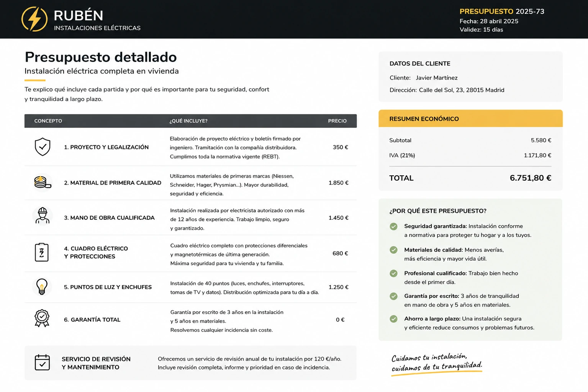Select the 1.250 € price
The height and width of the screenshot is (392, 588).
pos(339,287)
